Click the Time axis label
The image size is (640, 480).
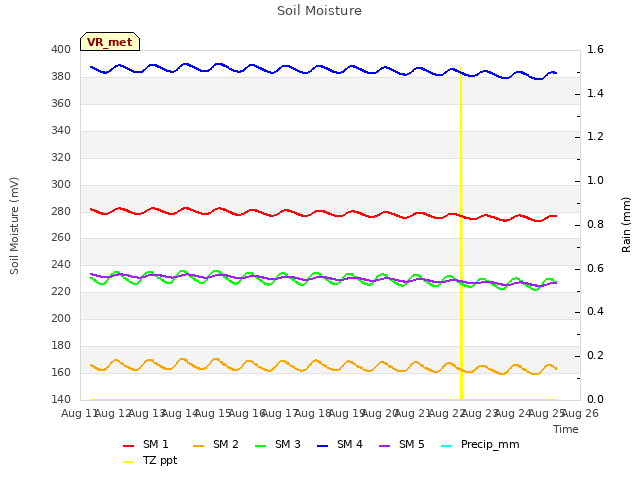pyautogui.click(x=566, y=429)
